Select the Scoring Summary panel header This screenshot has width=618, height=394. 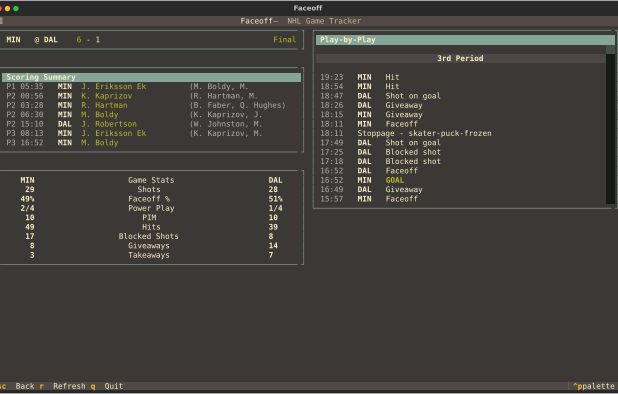click(152, 77)
